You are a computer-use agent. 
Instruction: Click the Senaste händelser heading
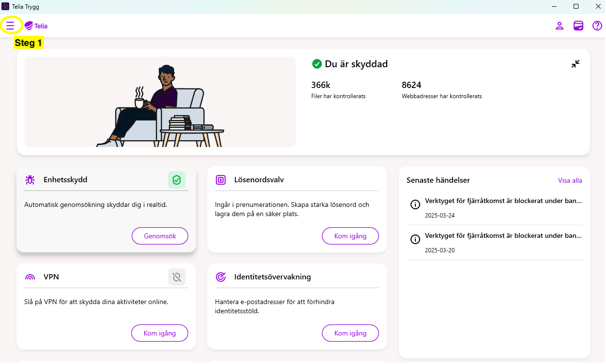438,180
